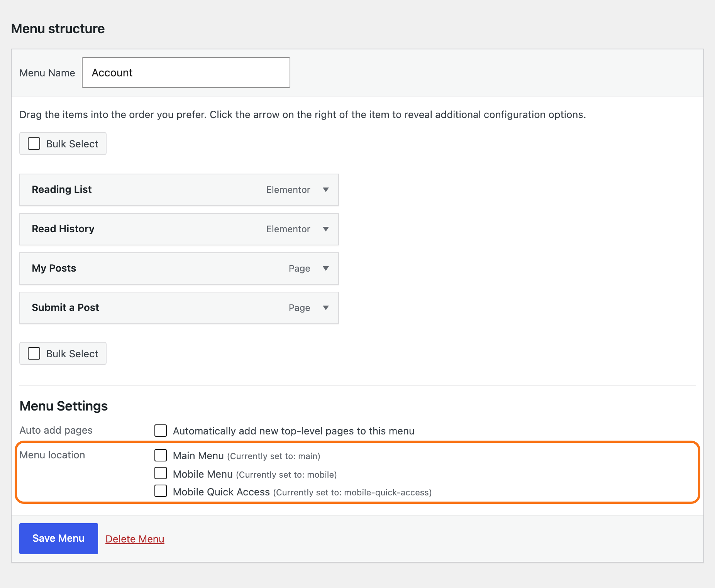Click the Menu location label
The width and height of the screenshot is (715, 588).
click(52, 455)
